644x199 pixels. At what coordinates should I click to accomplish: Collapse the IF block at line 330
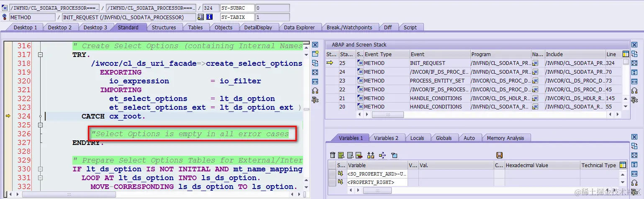point(41,169)
